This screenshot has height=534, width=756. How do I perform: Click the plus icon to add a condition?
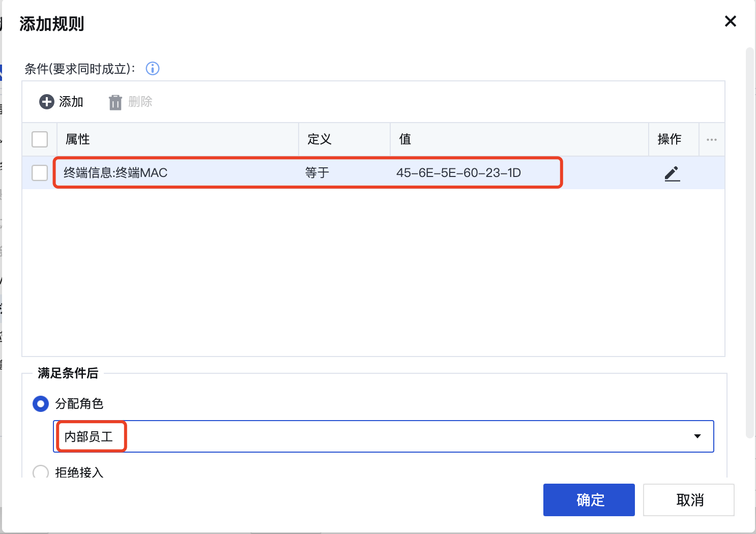(x=47, y=102)
